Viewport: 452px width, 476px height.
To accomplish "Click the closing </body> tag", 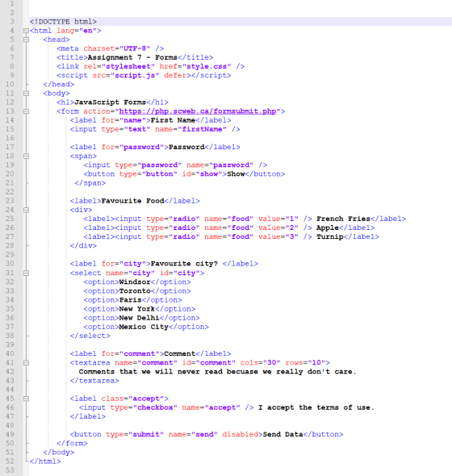I will click(x=59, y=453).
